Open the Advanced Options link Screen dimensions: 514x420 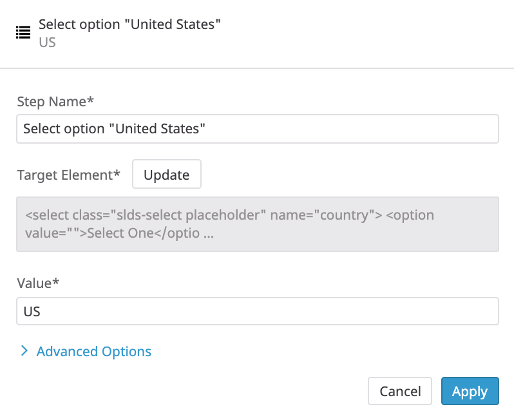click(94, 351)
